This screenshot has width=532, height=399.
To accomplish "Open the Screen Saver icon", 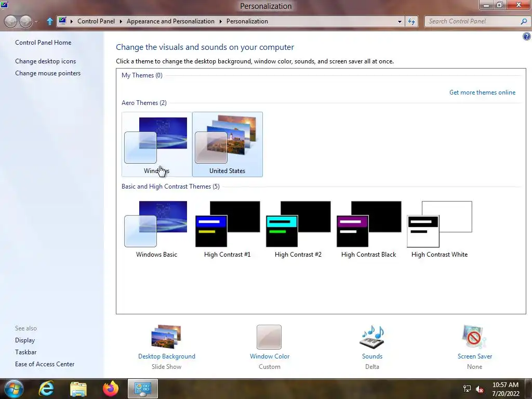I will (x=474, y=337).
